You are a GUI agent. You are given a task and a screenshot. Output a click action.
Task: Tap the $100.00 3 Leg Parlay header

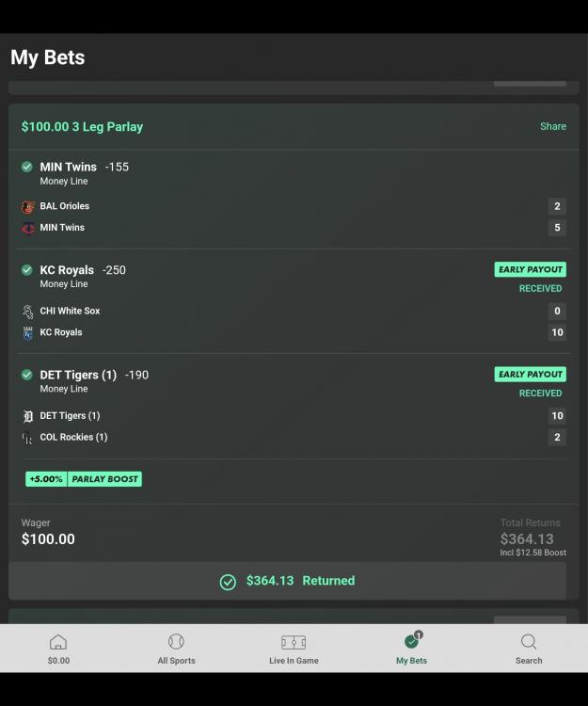click(83, 126)
